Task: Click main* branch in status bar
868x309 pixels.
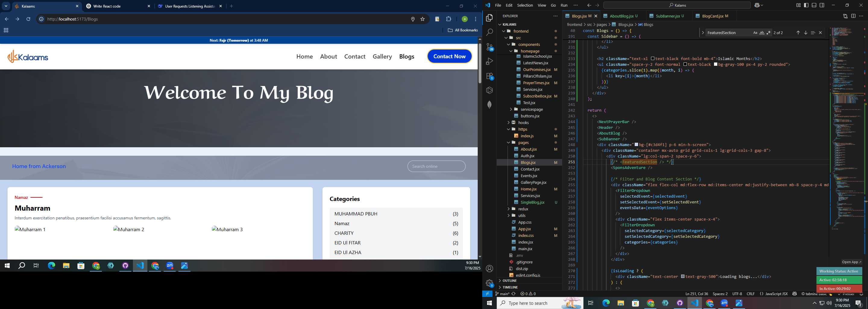Action: (502, 294)
